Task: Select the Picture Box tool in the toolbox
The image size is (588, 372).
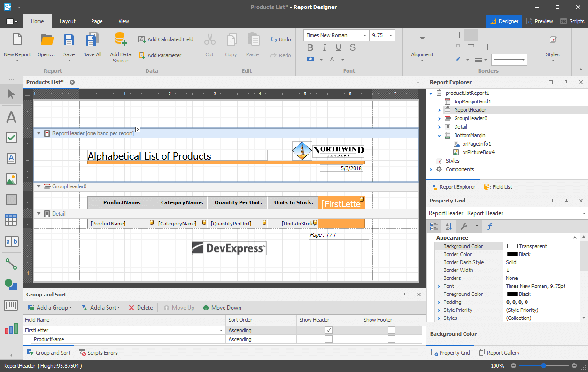Action: click(x=11, y=179)
